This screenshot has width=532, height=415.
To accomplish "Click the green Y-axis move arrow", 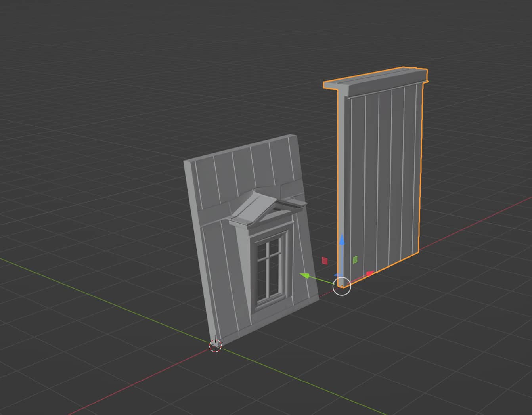I will pos(304,275).
